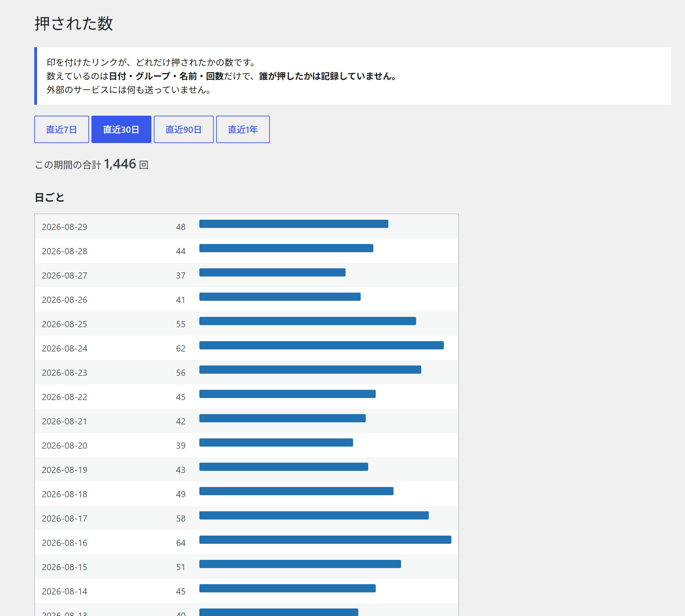Click the count 62 for 2026-08-24
Viewport: 685px width, 616px height.
click(181, 348)
